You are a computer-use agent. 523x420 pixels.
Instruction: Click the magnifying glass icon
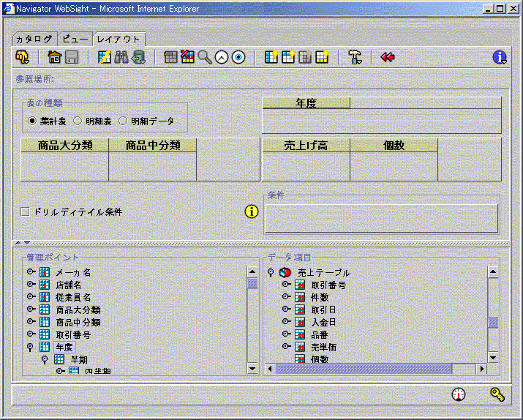click(x=205, y=57)
